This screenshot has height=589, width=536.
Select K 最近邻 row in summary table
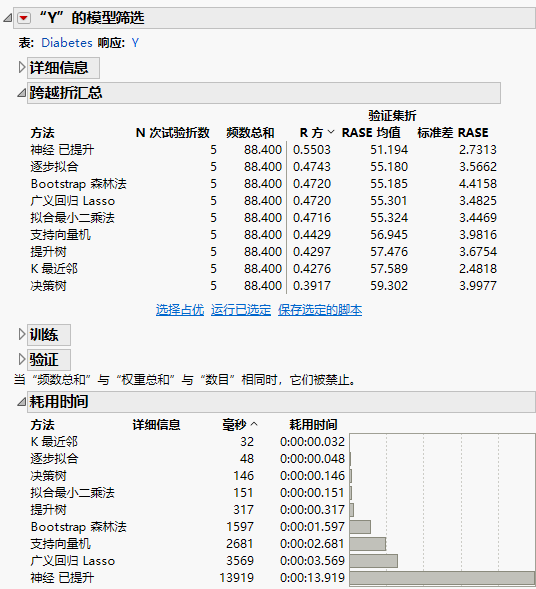[263, 269]
